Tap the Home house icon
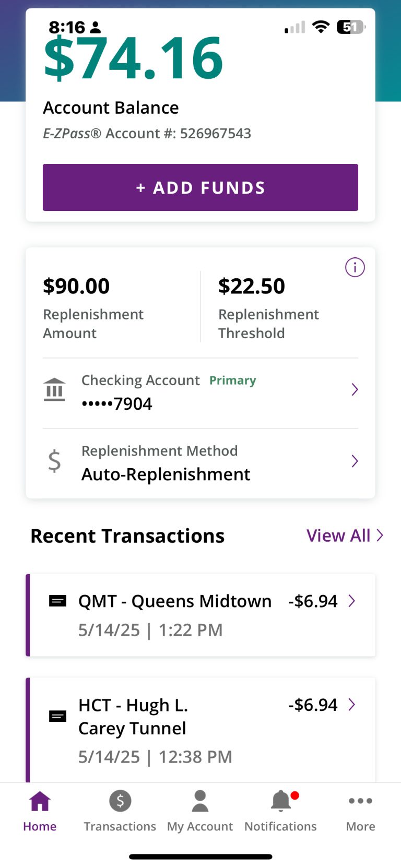Image resolution: width=401 pixels, height=868 pixels. coord(40,801)
